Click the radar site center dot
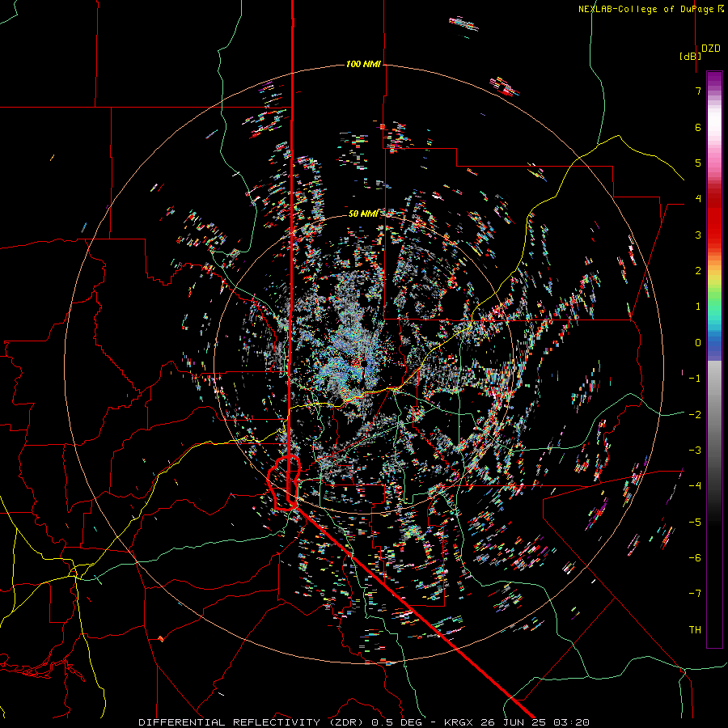Image resolution: width=728 pixels, height=728 pixels. pyautogui.click(x=365, y=364)
